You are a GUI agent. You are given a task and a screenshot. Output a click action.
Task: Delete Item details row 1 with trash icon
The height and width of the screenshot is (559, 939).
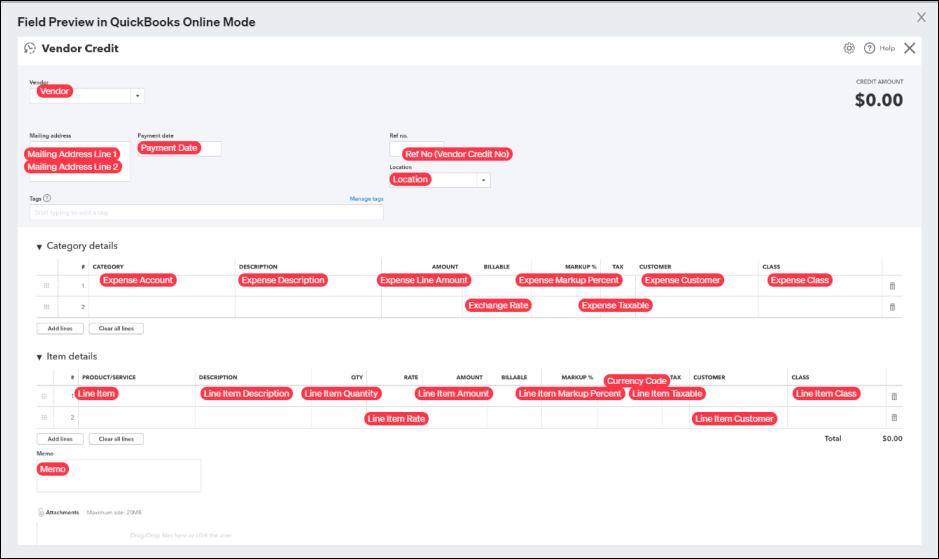(894, 396)
